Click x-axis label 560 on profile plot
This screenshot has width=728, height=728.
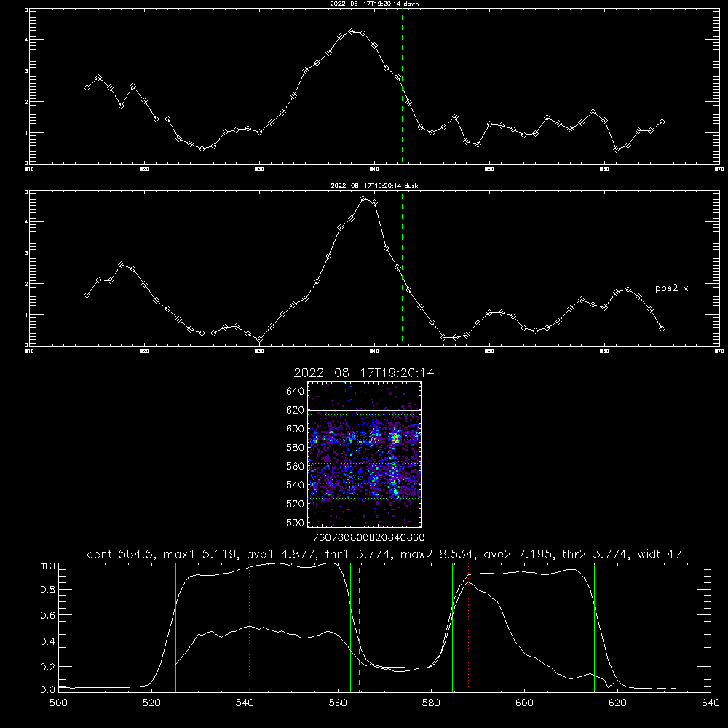338,703
